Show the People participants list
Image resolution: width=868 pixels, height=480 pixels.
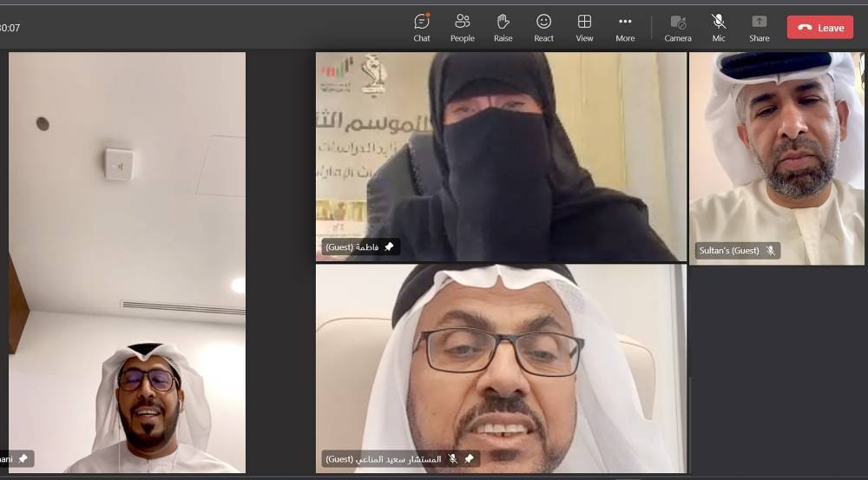coord(462,27)
